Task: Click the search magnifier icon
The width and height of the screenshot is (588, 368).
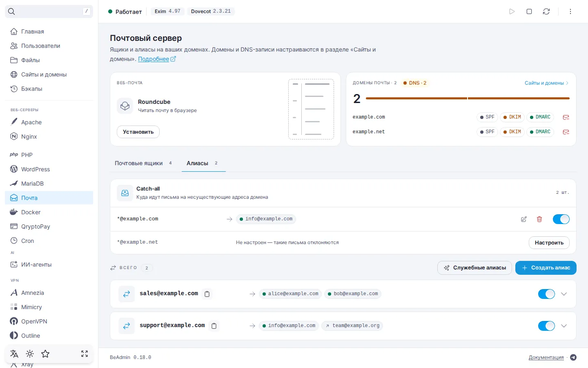Action: tap(11, 11)
